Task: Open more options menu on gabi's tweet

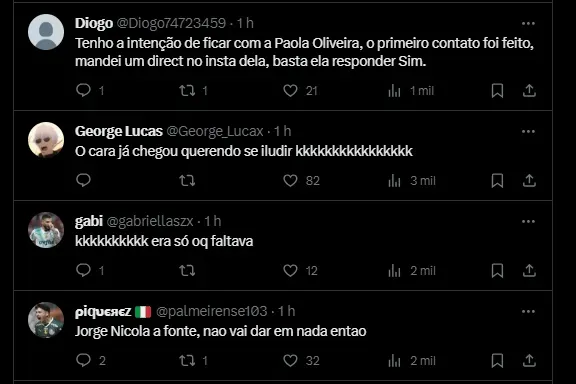Action: click(528, 222)
